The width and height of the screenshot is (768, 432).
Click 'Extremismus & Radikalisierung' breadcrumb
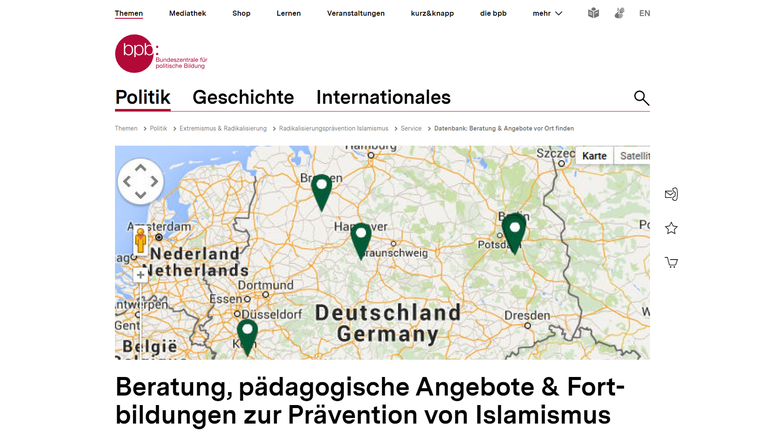click(223, 128)
